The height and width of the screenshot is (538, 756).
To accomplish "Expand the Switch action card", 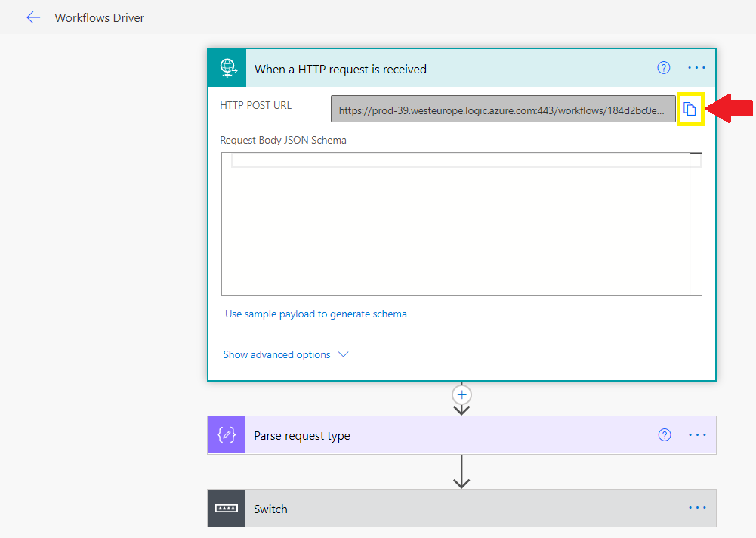I will (461, 508).
